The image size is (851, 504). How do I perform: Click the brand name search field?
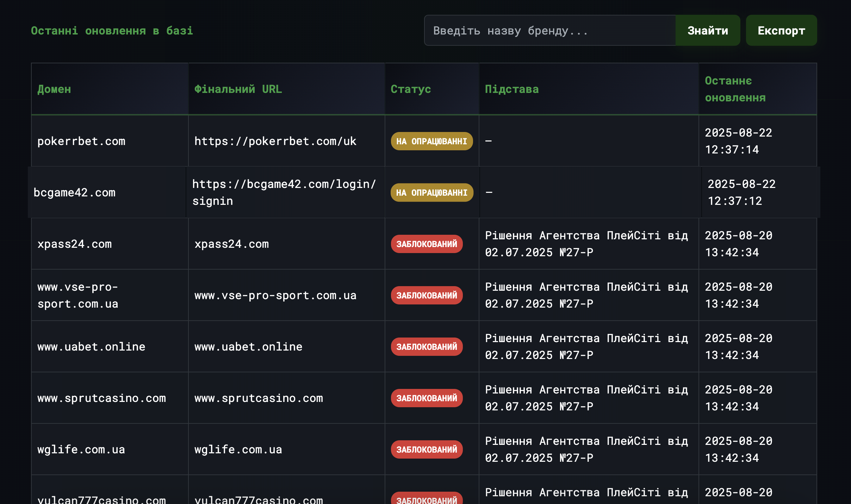click(x=549, y=31)
